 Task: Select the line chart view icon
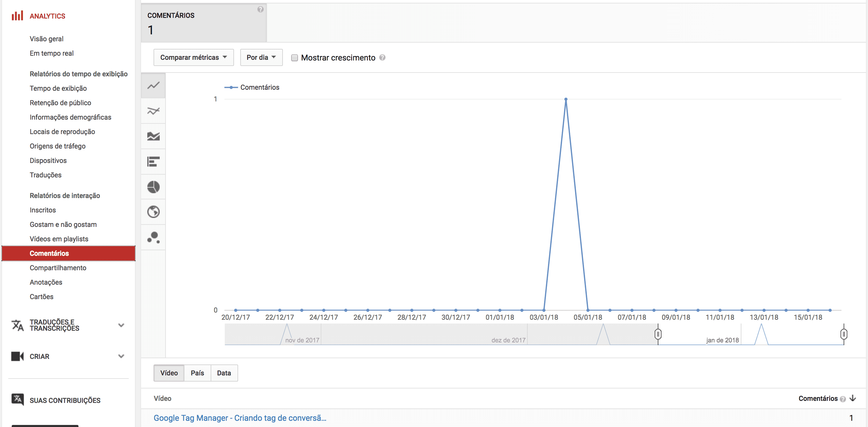click(x=153, y=85)
